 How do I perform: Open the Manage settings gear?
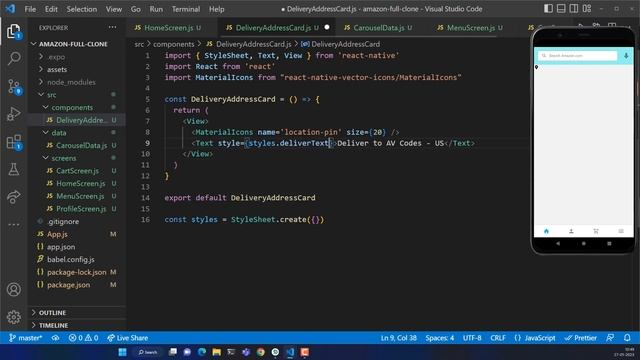pyautogui.click(x=13, y=317)
